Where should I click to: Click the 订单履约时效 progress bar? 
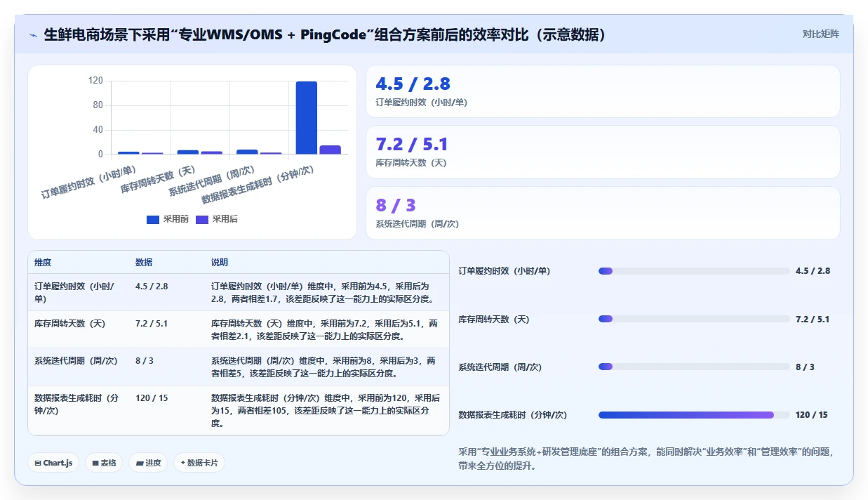[694, 271]
